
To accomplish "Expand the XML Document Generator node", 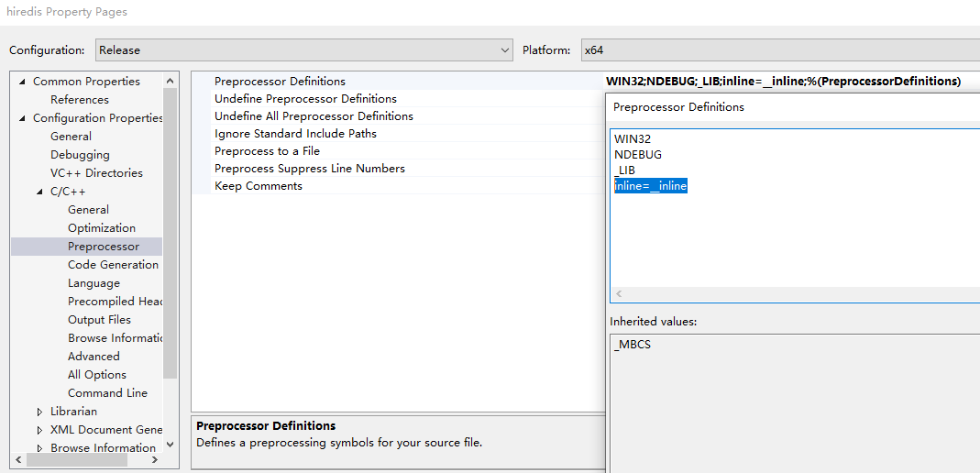I will [40, 430].
